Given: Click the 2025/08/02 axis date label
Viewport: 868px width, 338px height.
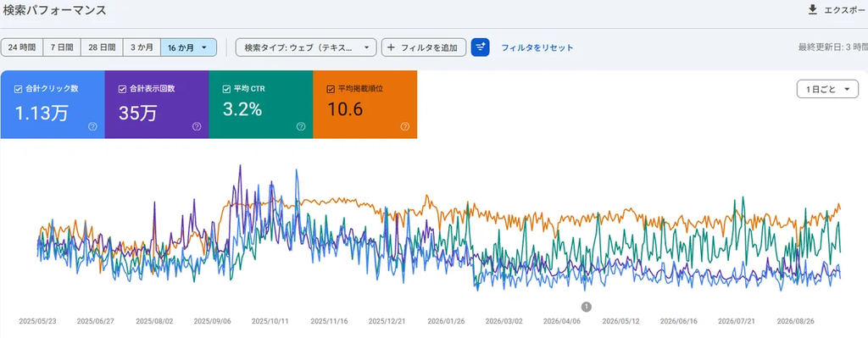Looking at the screenshot, I should click(154, 321).
